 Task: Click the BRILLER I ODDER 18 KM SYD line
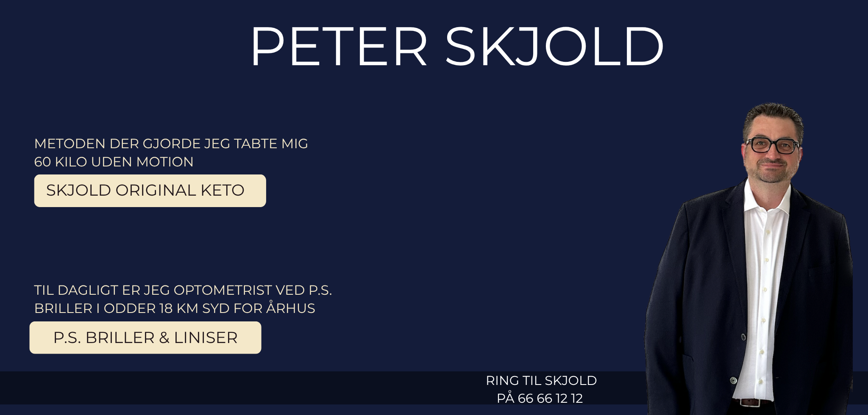tap(175, 308)
